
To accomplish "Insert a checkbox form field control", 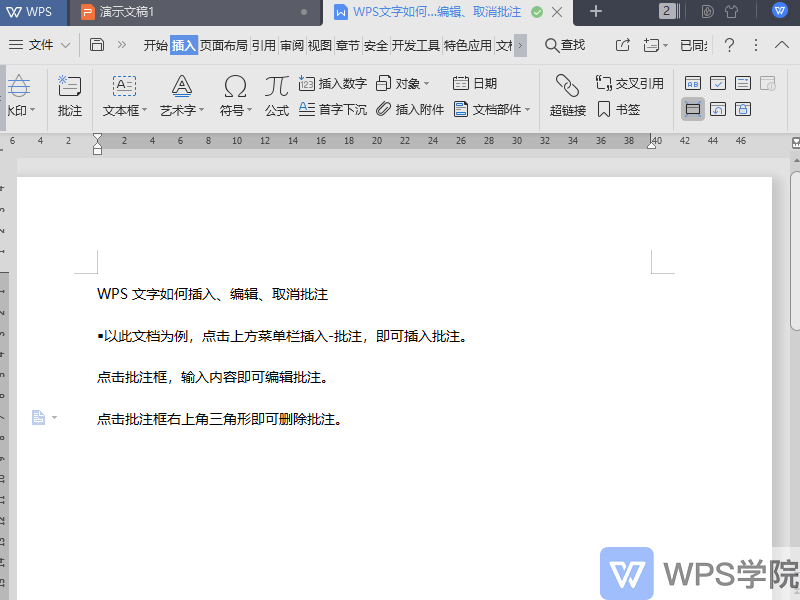I will tap(718, 83).
